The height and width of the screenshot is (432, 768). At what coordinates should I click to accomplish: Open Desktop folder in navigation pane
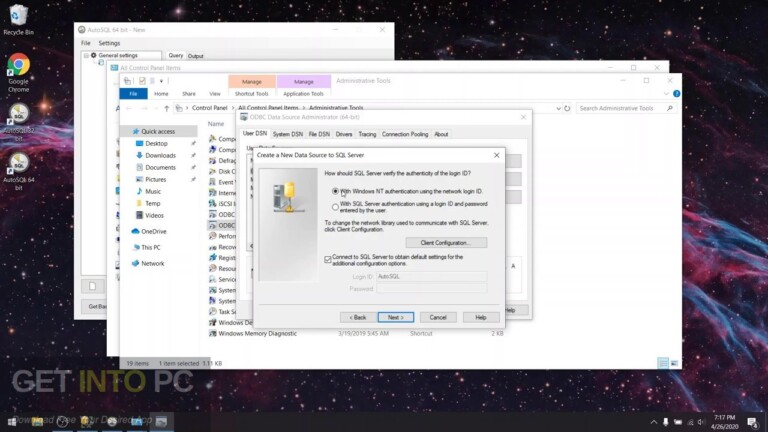coord(156,144)
